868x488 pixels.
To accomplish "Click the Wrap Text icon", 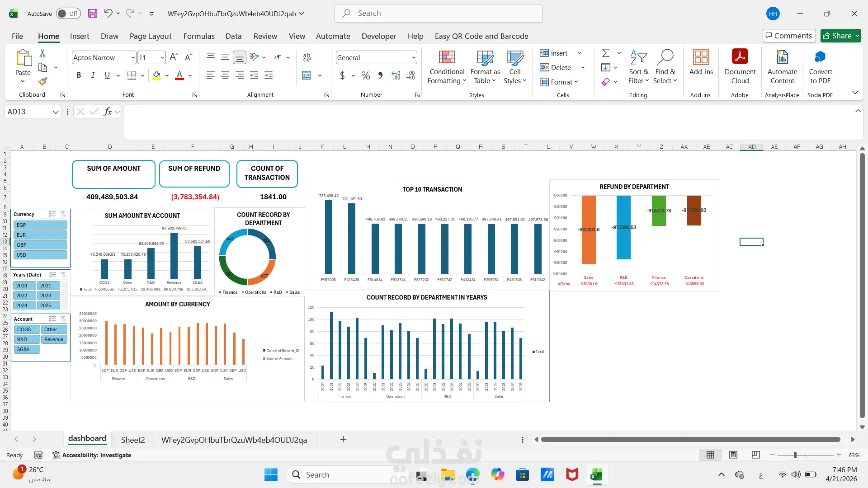I will point(307,57).
